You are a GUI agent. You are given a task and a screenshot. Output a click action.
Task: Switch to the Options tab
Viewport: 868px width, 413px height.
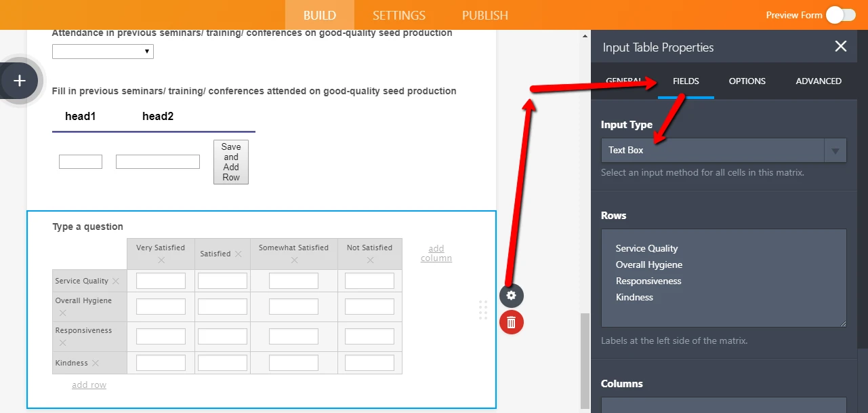(x=747, y=81)
